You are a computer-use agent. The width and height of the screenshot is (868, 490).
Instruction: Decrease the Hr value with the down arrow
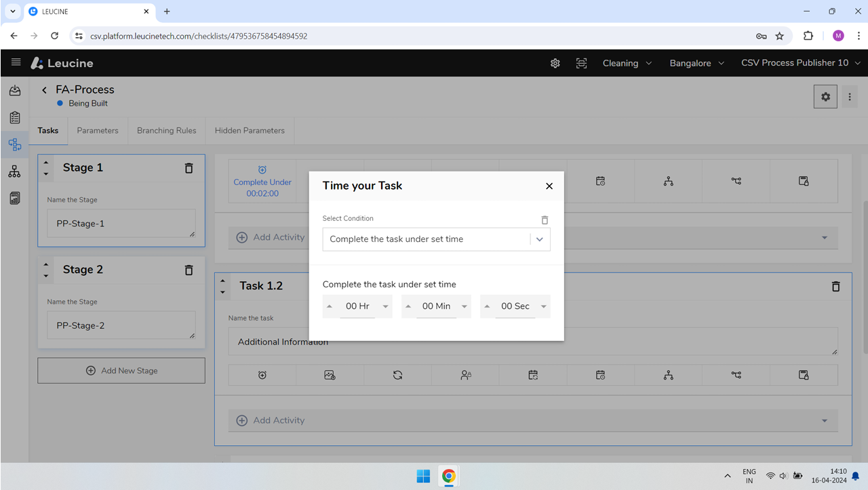[x=386, y=306]
